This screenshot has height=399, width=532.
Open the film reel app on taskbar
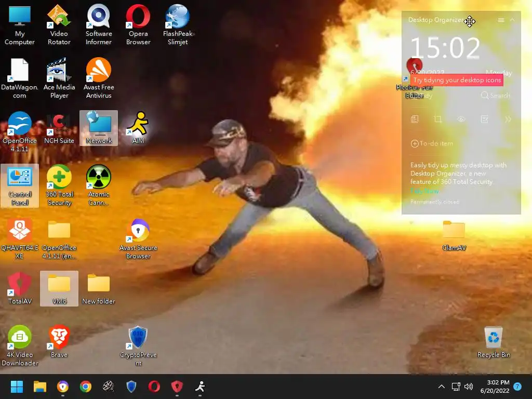point(108,387)
